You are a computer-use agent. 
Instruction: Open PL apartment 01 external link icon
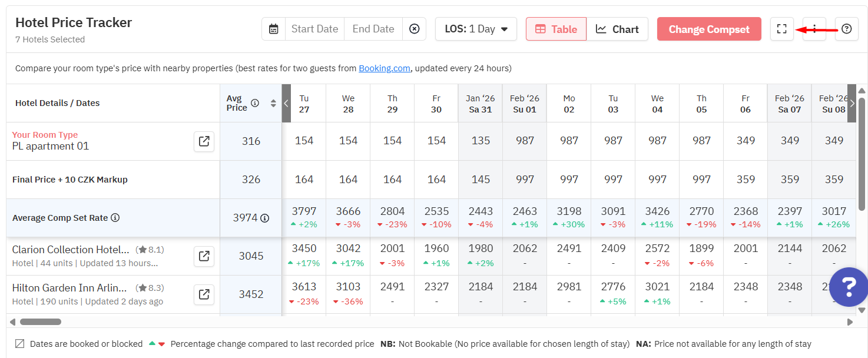[204, 141]
